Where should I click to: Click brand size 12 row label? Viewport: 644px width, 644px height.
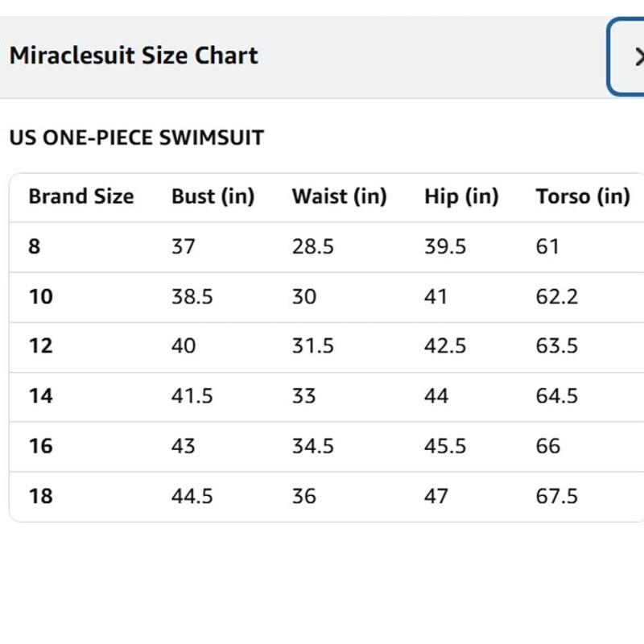click(41, 346)
